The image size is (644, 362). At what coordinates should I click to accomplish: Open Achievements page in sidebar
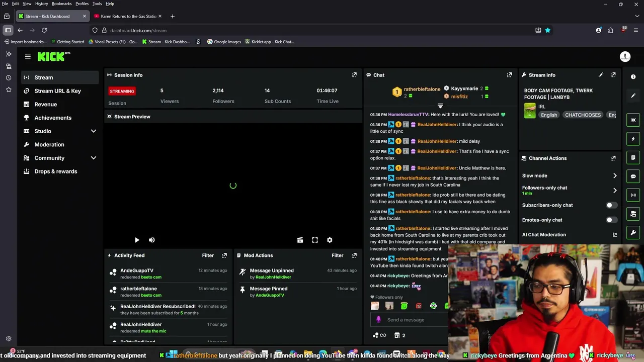tap(60, 118)
